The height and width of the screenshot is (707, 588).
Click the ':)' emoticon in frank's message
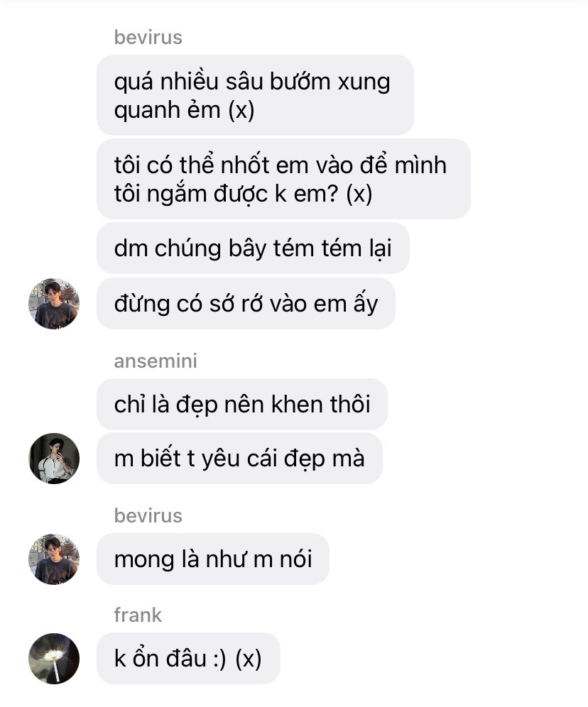click(x=219, y=658)
